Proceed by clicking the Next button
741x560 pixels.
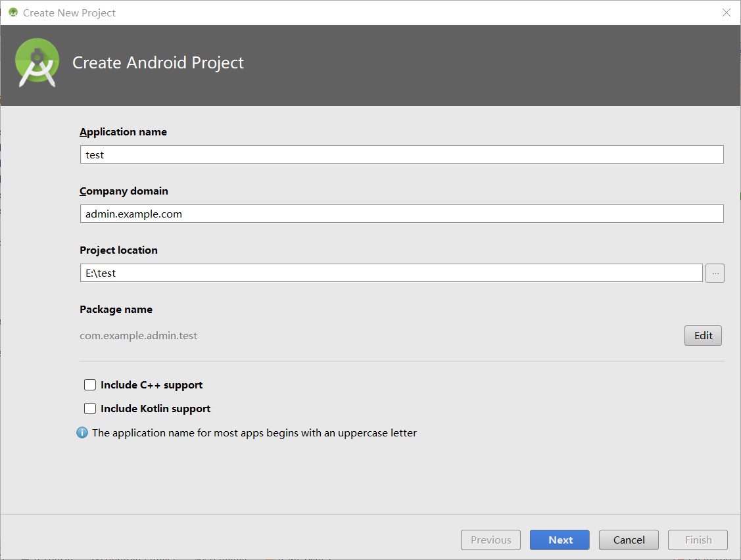coord(560,540)
